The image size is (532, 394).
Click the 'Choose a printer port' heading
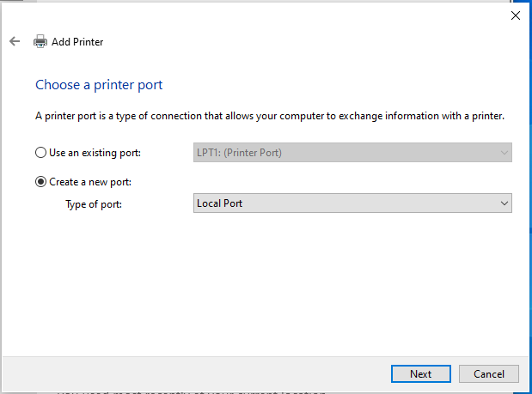click(x=99, y=85)
